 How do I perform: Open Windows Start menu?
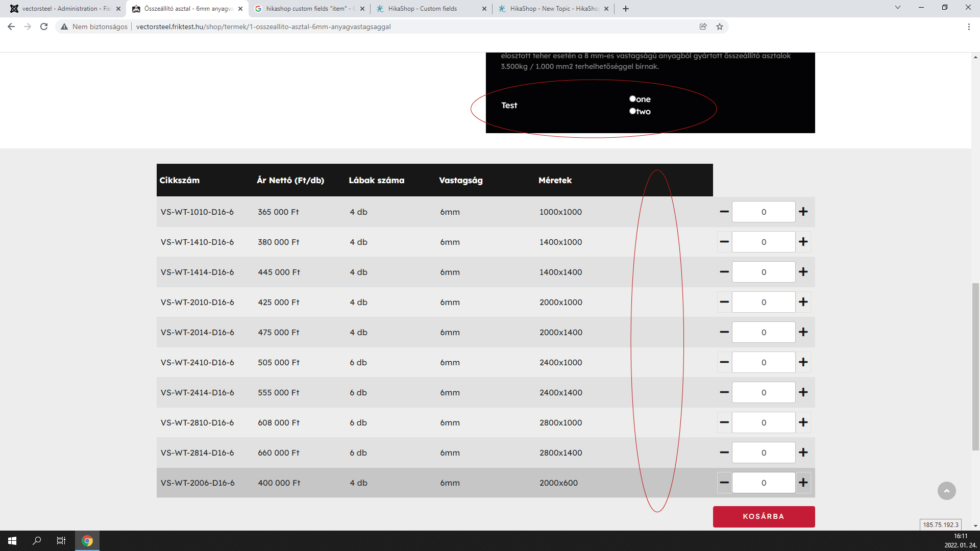(12, 541)
